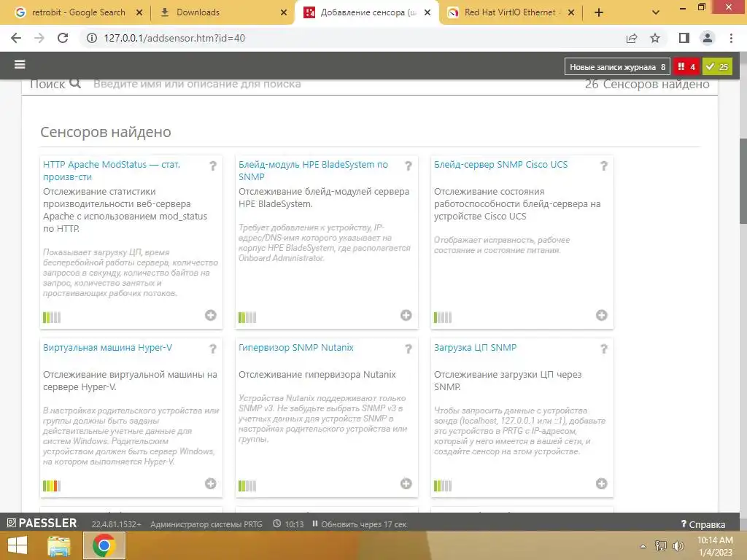Open Новые записи журнала notifications

pyautogui.click(x=617, y=66)
